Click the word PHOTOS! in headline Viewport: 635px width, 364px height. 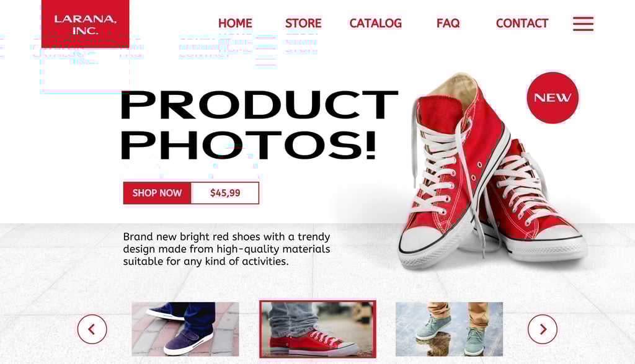click(x=248, y=145)
